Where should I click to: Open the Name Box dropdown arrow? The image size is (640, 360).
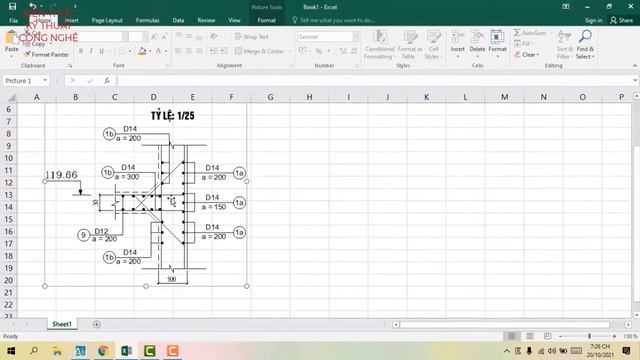[x=45, y=80]
